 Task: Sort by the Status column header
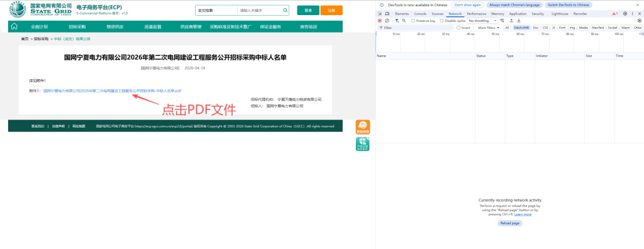[x=490, y=56]
